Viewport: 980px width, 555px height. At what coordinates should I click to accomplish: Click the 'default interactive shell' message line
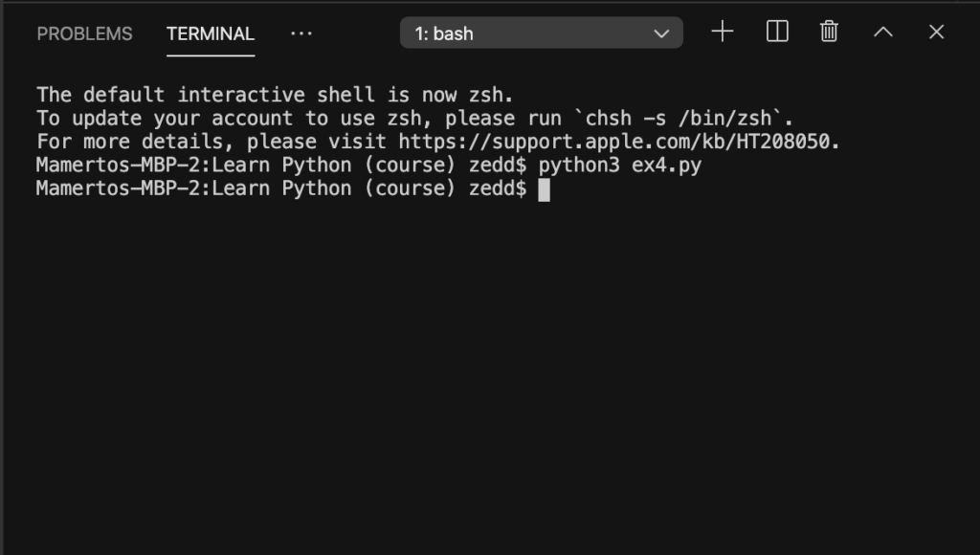[275, 95]
